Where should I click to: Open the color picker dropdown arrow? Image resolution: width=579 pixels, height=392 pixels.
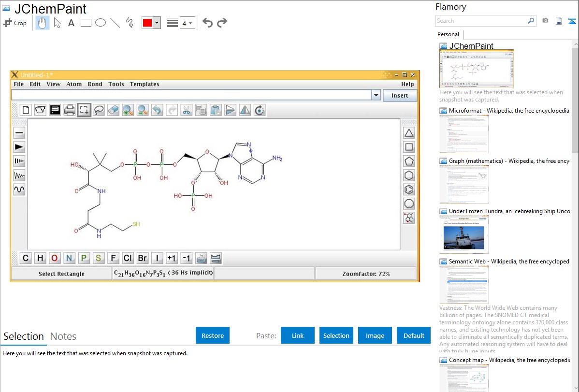[157, 23]
